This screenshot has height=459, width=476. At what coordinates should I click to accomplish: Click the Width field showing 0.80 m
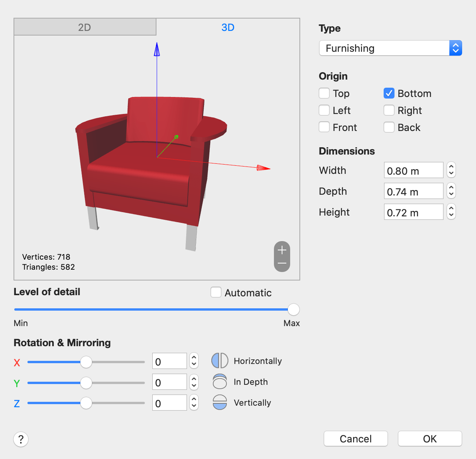(x=413, y=170)
